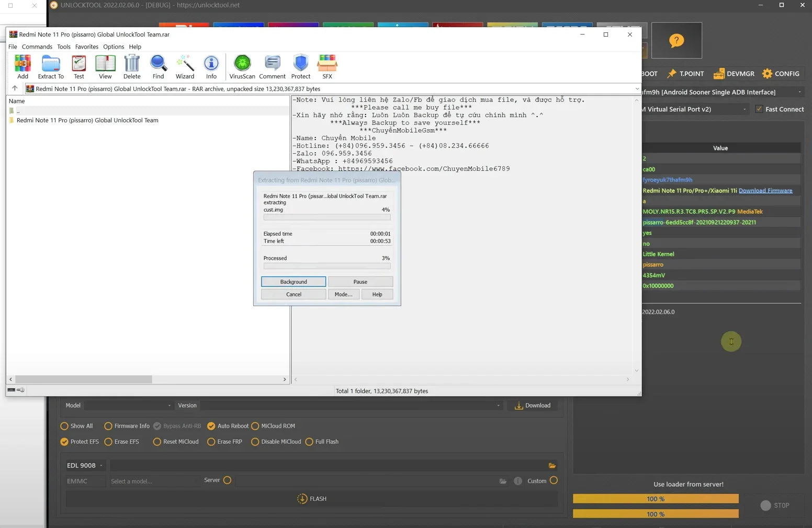
Task: Toggle the Fast Connect checkbox
Action: point(759,109)
